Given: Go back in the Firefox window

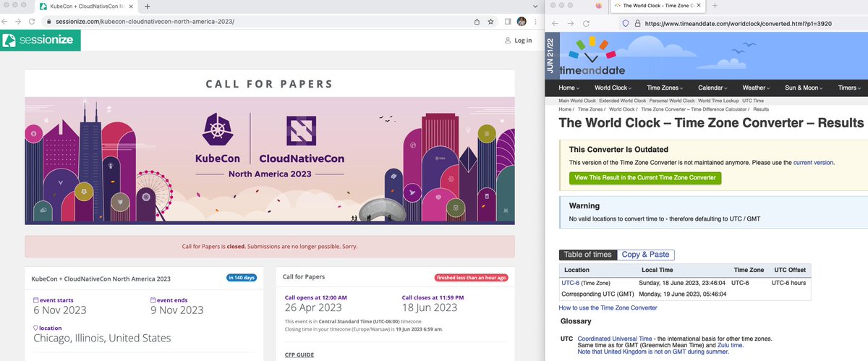Looking at the screenshot, I should pos(556,23).
